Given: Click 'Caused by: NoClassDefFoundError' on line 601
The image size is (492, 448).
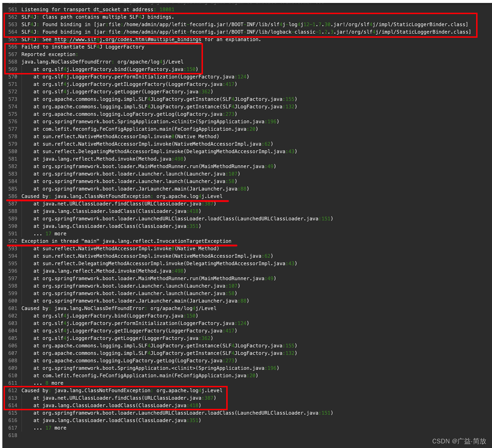Looking at the screenshot, I should 119,308.
